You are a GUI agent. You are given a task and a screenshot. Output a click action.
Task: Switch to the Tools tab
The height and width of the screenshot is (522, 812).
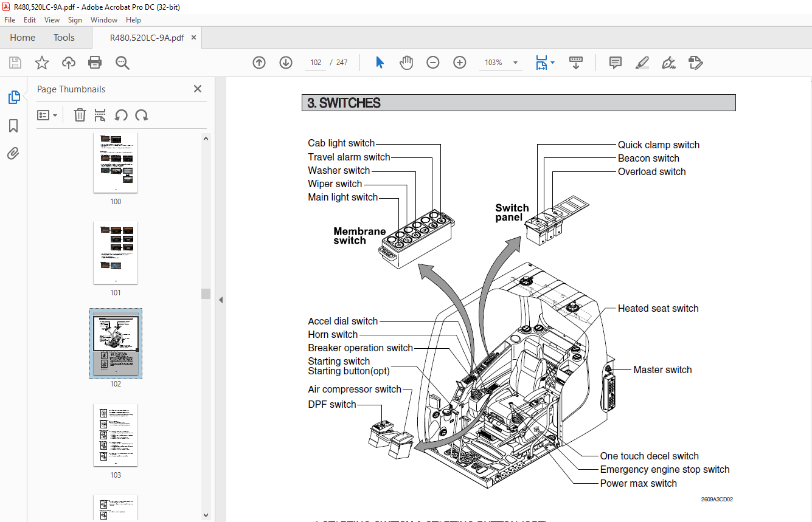tap(64, 38)
